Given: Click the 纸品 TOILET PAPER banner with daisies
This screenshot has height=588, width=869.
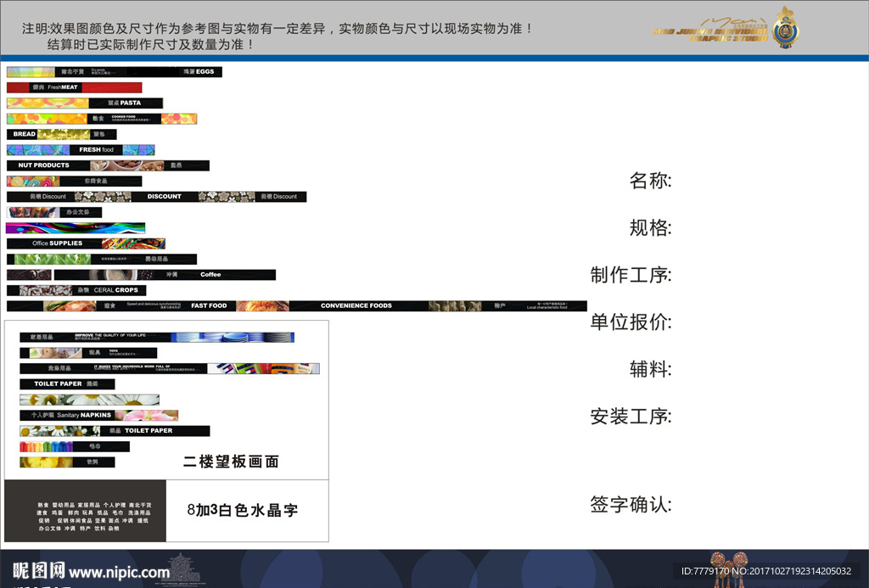Looking at the screenshot, I should 115,431.
